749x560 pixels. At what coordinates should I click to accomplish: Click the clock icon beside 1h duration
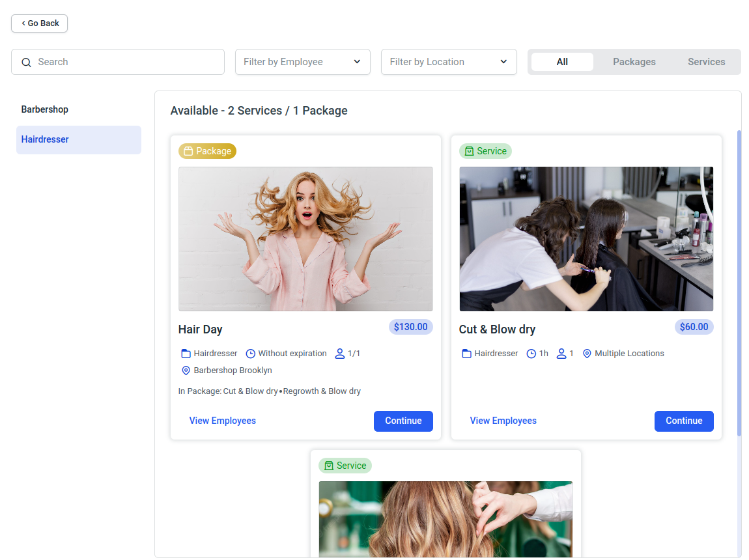click(531, 354)
